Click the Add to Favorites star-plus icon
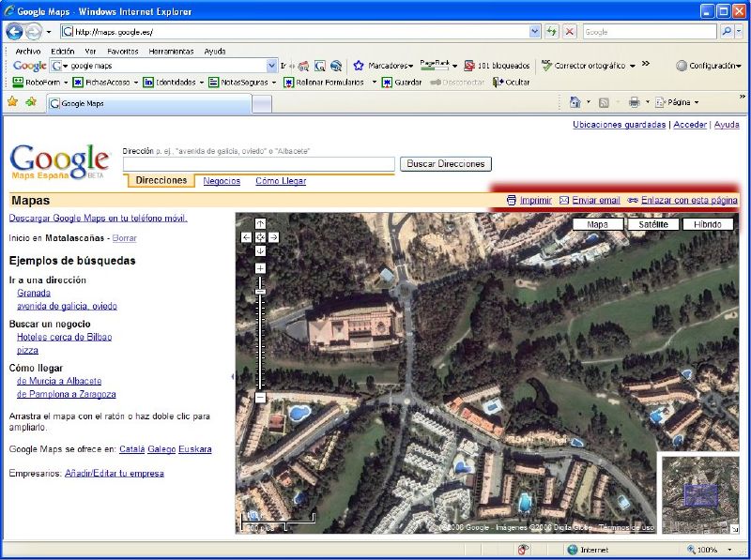The image size is (751, 560). (31, 102)
